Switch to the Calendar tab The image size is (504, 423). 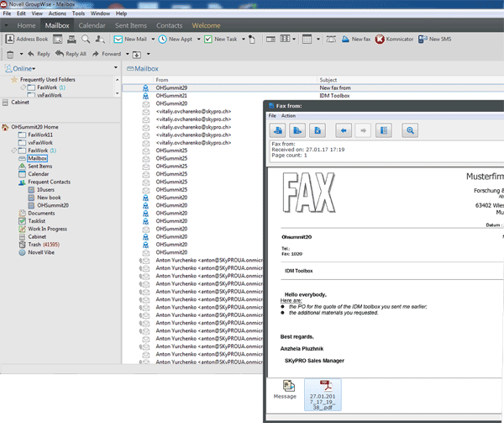coord(92,25)
